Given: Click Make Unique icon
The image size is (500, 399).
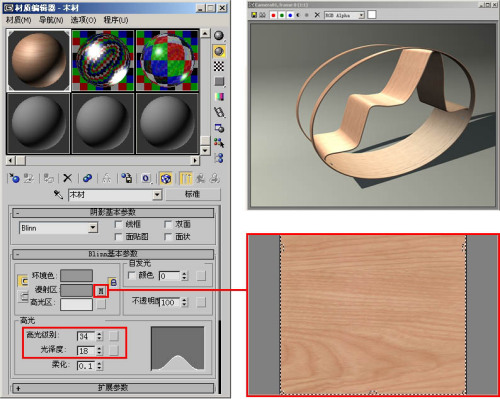Looking at the screenshot, I should tap(107, 178).
